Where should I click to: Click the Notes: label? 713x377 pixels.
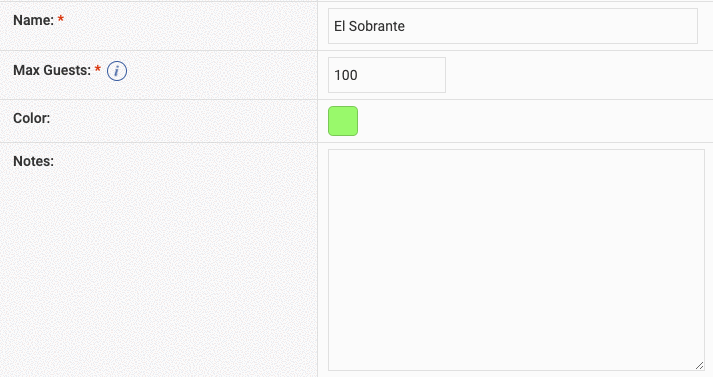coord(33,161)
